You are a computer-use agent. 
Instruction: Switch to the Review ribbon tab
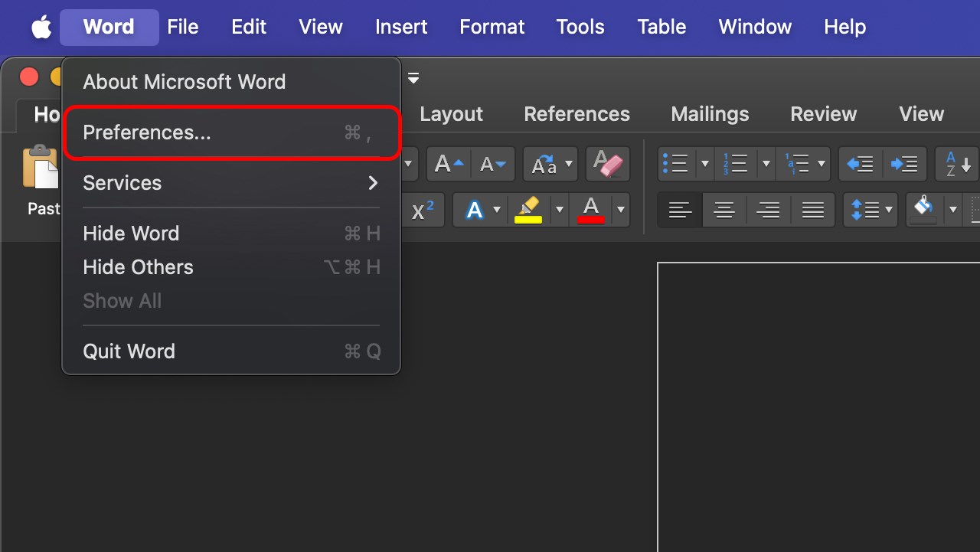tap(824, 114)
